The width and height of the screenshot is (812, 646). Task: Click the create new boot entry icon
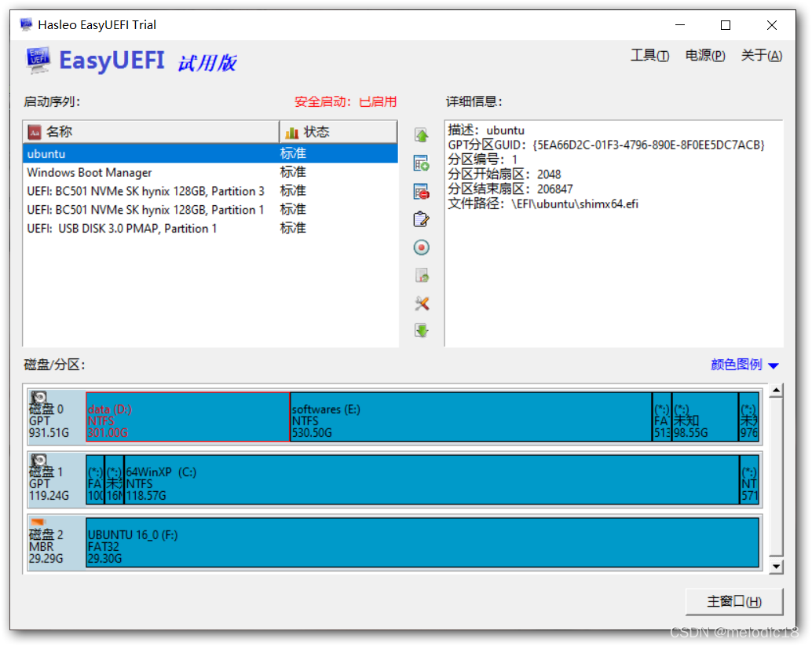click(422, 163)
